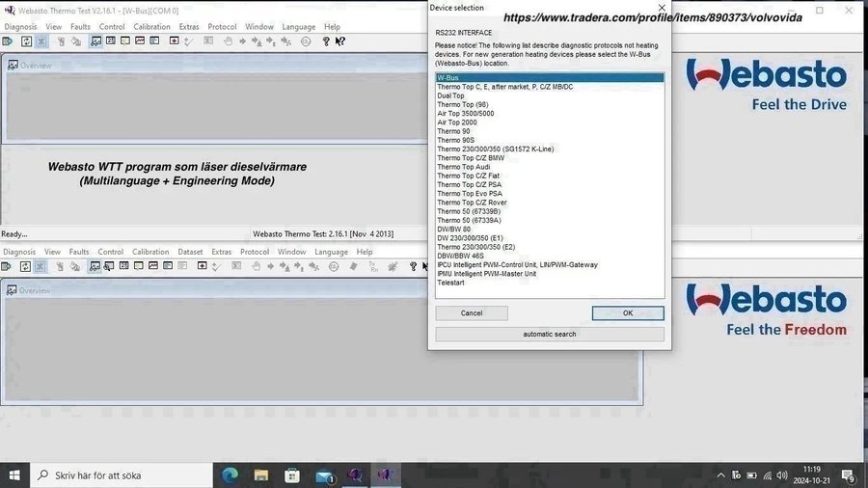Click the Windows Start button
This screenshot has height=488, width=868.
15,475
